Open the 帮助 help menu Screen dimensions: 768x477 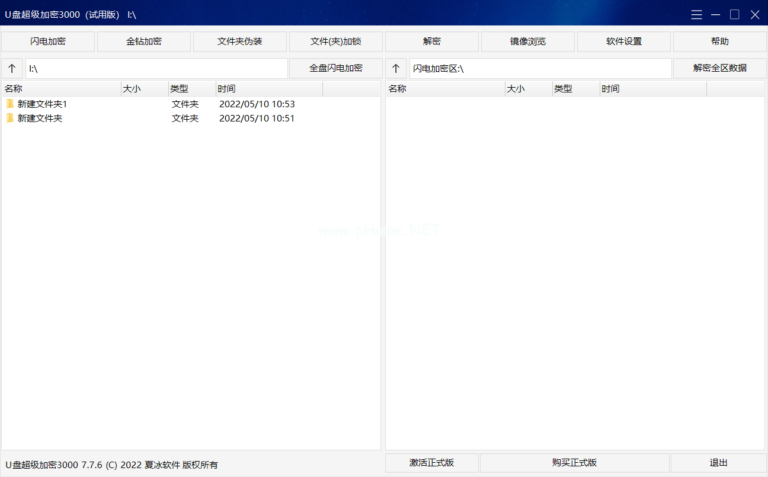pos(720,42)
